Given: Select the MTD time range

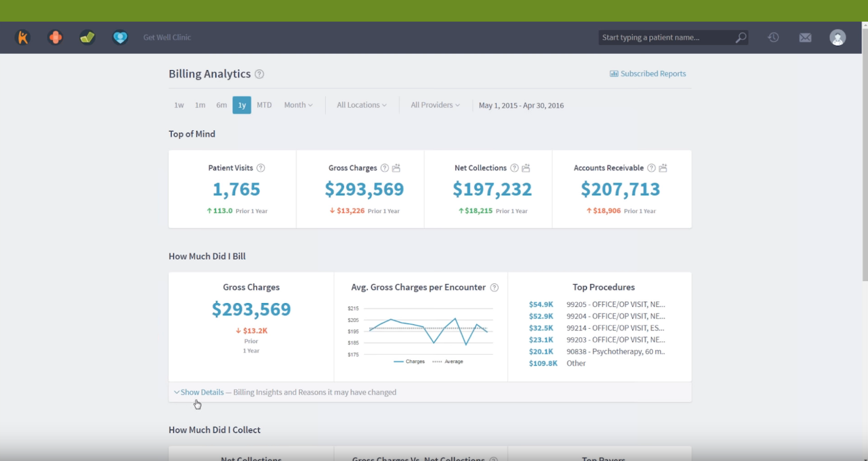Looking at the screenshot, I should tap(264, 105).
